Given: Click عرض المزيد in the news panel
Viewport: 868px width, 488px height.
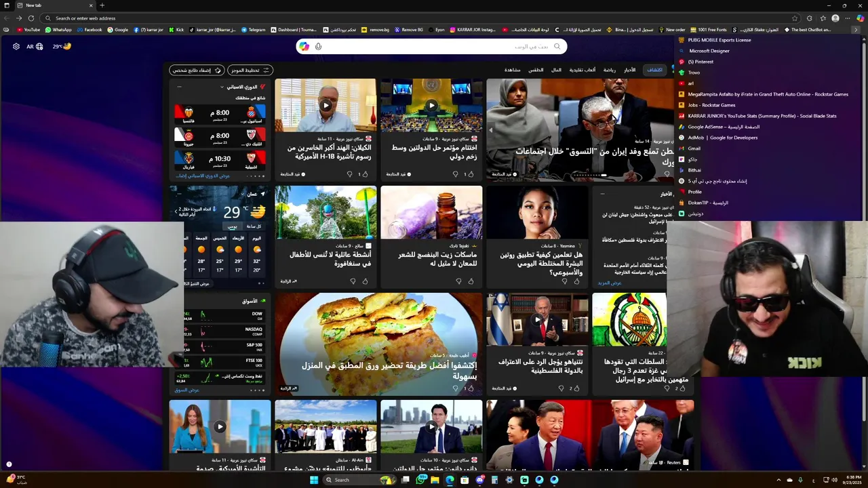Looking at the screenshot, I should click(610, 283).
